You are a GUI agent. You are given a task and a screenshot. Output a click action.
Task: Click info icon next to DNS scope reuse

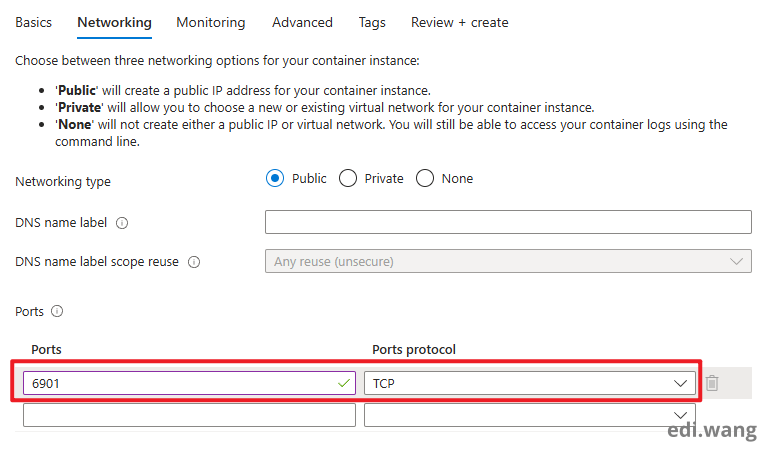point(194,262)
